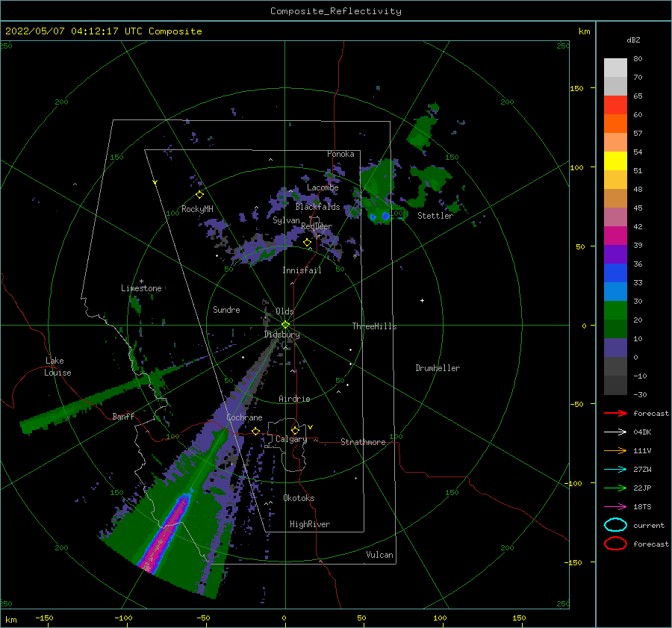The width and height of the screenshot is (672, 628).
Task: Click the HighRiver city label
Action: click(x=309, y=524)
